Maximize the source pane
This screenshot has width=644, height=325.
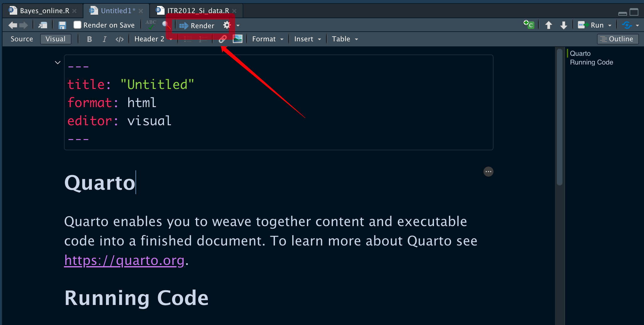(634, 12)
